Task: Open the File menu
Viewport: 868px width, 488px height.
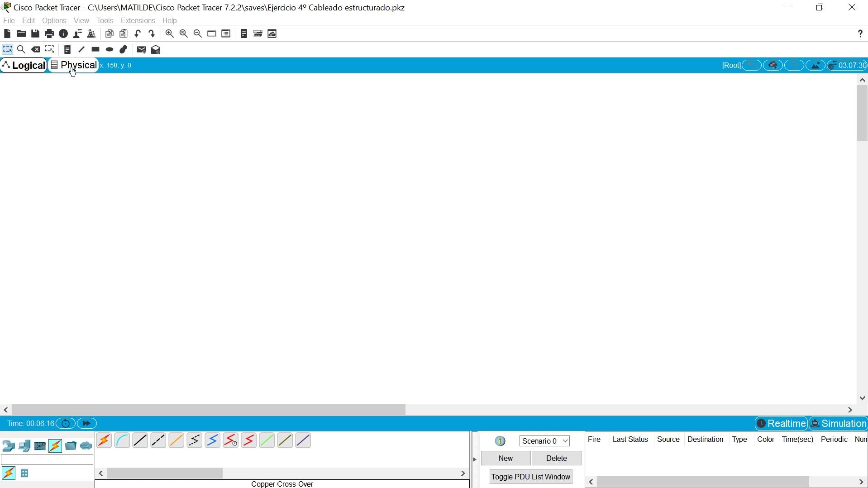Action: point(9,21)
